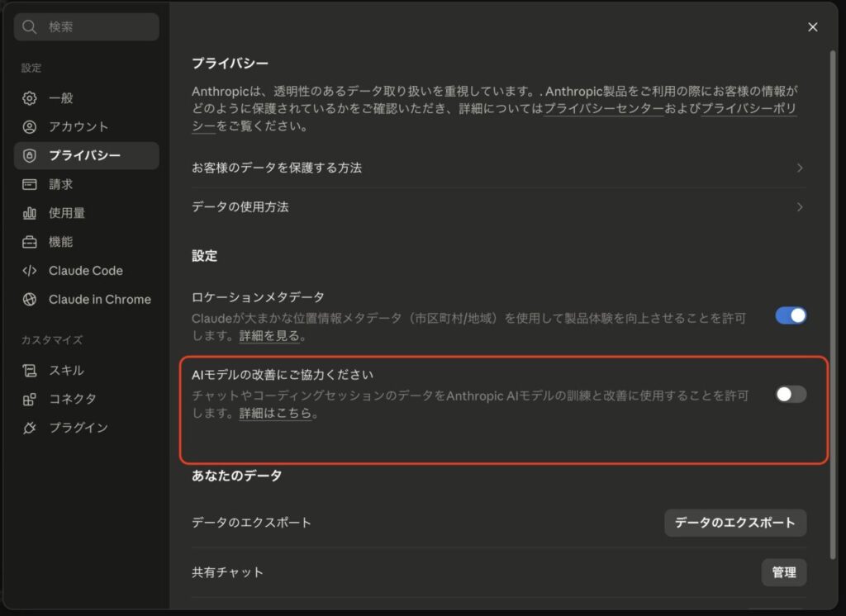Close the settings dialog with the X

[813, 27]
